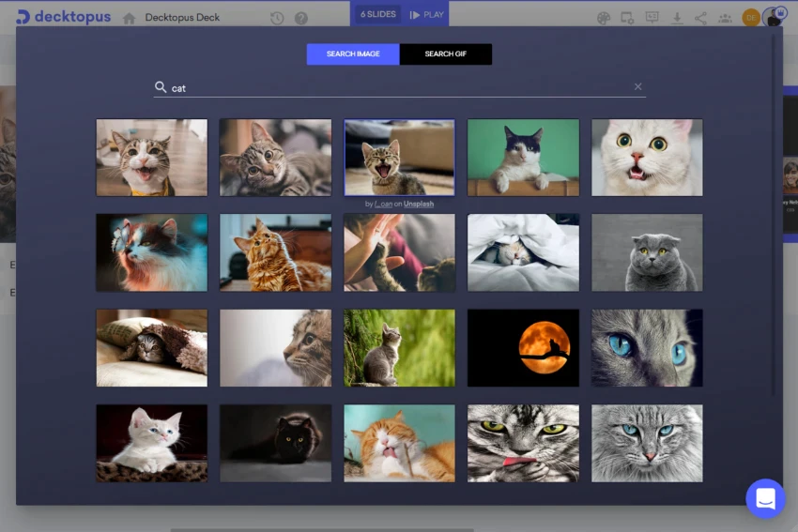Click the download icon in top toolbar
This screenshot has height=532, width=798.
point(677,19)
